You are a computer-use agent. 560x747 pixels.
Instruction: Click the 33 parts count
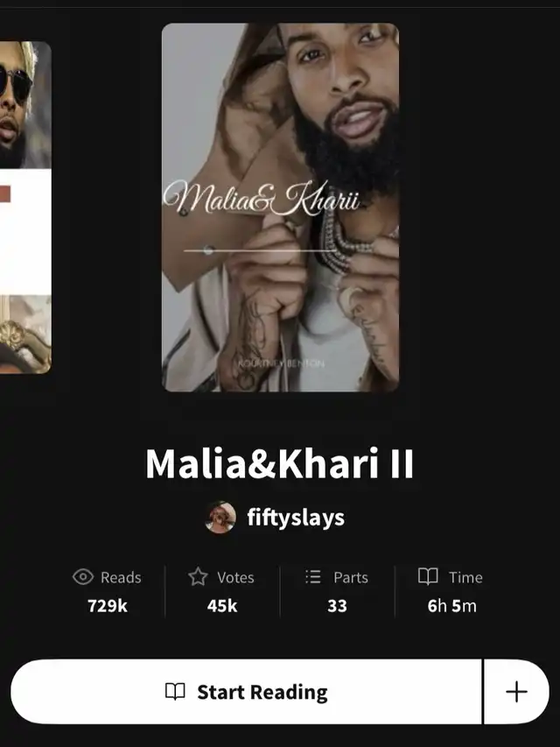tap(337, 606)
